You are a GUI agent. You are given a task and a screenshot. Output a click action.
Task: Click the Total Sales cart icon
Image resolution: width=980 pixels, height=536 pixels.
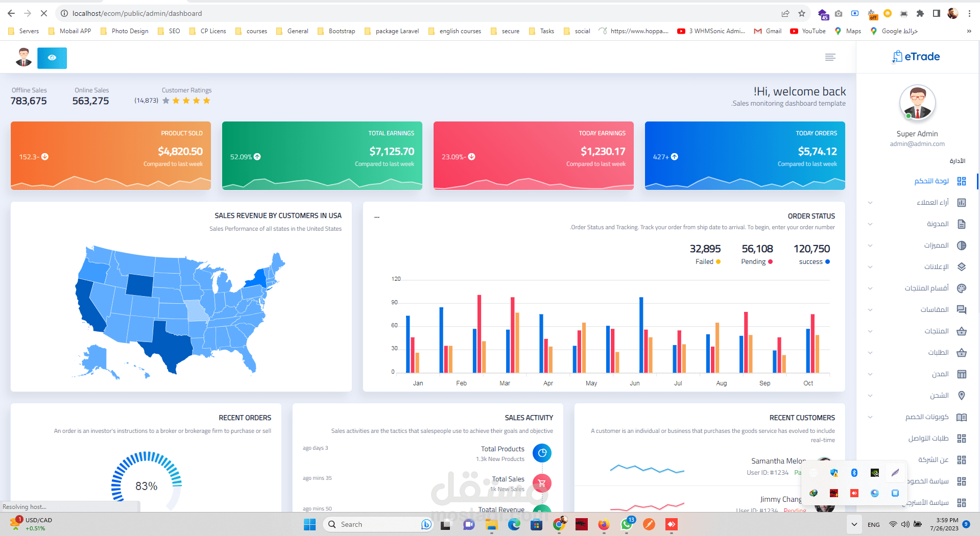click(x=542, y=483)
